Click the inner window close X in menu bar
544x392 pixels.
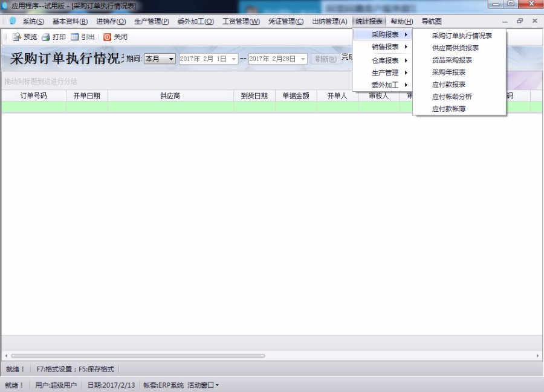(x=535, y=21)
